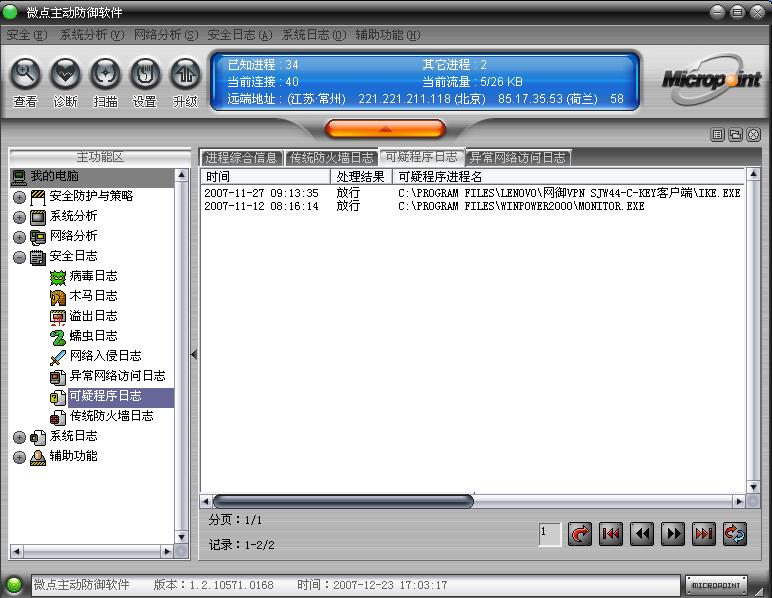The width and height of the screenshot is (772, 598).
Task: Expand the 系统分析 tree node
Action: pyautogui.click(x=19, y=217)
